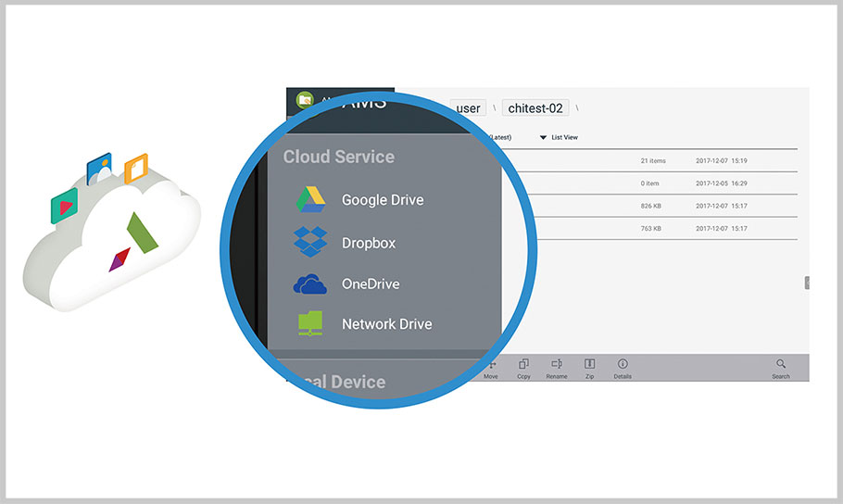Connect to Network Drive
The image size is (843, 504).
coord(386,324)
